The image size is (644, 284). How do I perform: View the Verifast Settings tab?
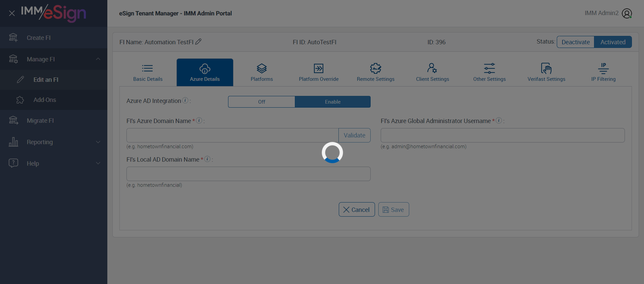tap(546, 72)
